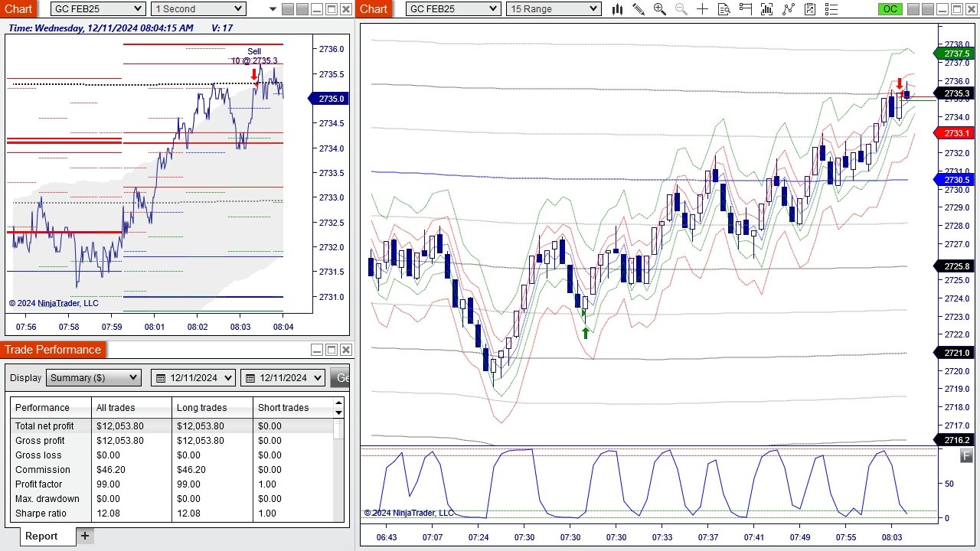Select the Profit factor row label
The image size is (980, 551).
click(x=38, y=484)
